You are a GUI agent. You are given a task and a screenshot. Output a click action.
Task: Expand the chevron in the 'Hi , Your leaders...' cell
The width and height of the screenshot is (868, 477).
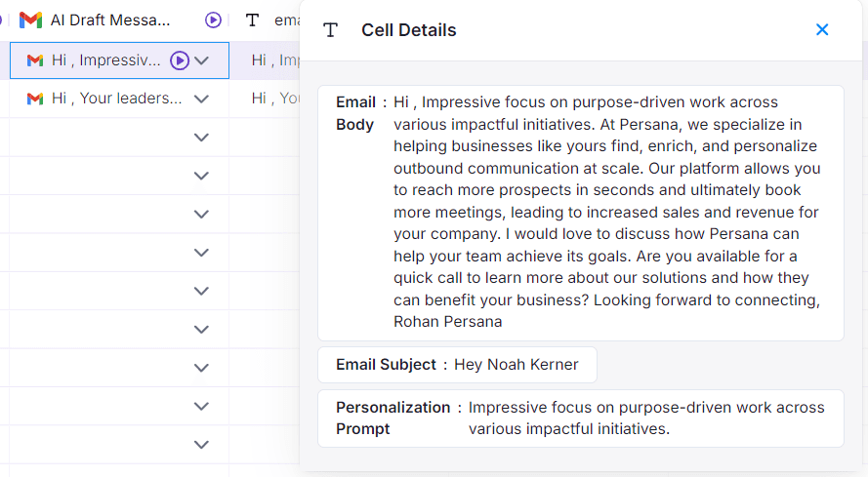[201, 99]
